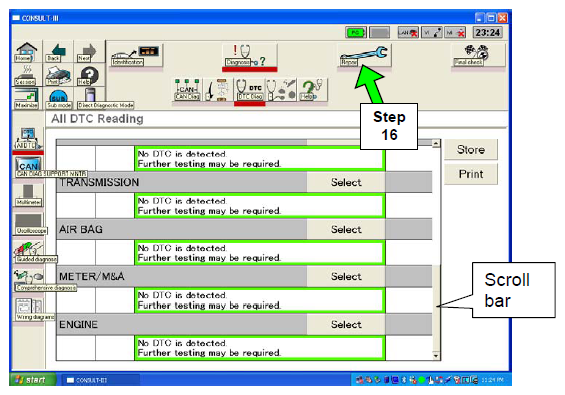Viewport: 565px width, 395px height.
Task: Click the AIR BAG row label
Action: point(81,230)
